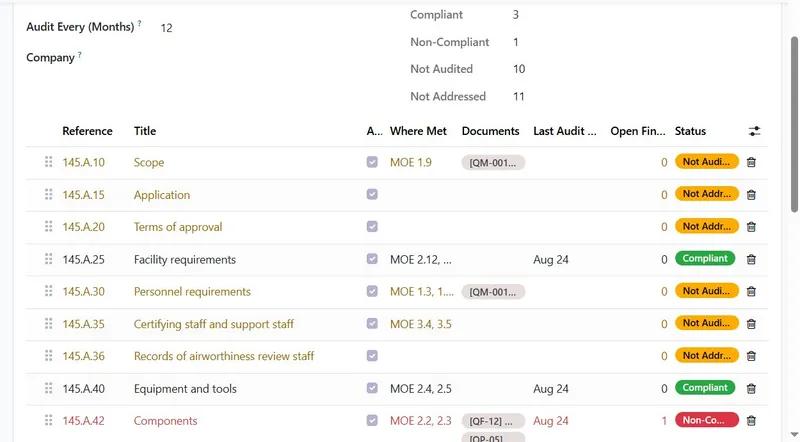
Task: Click the Not Audited status badge for Scope
Action: click(x=707, y=162)
